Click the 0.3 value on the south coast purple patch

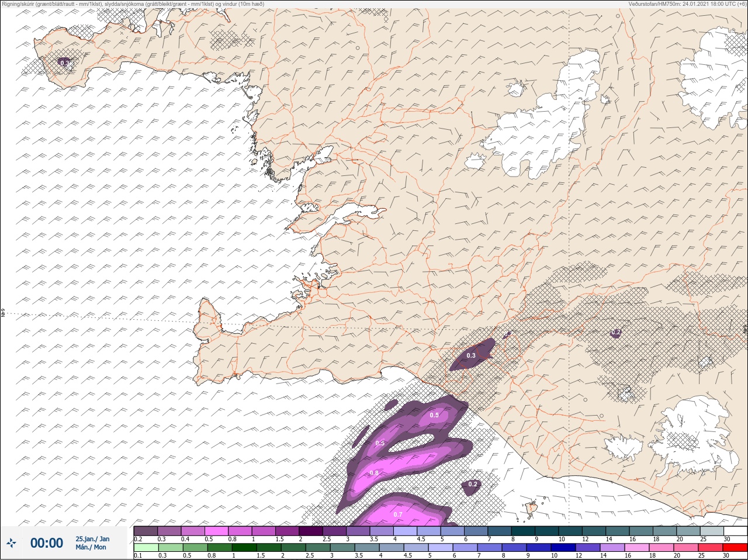point(471,355)
